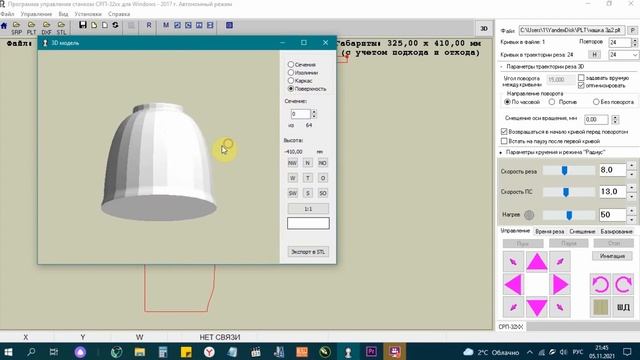Image resolution: width=640 pixels, height=360 pixels.
Task: Choose По часовой rotation direction
Action: [507, 102]
